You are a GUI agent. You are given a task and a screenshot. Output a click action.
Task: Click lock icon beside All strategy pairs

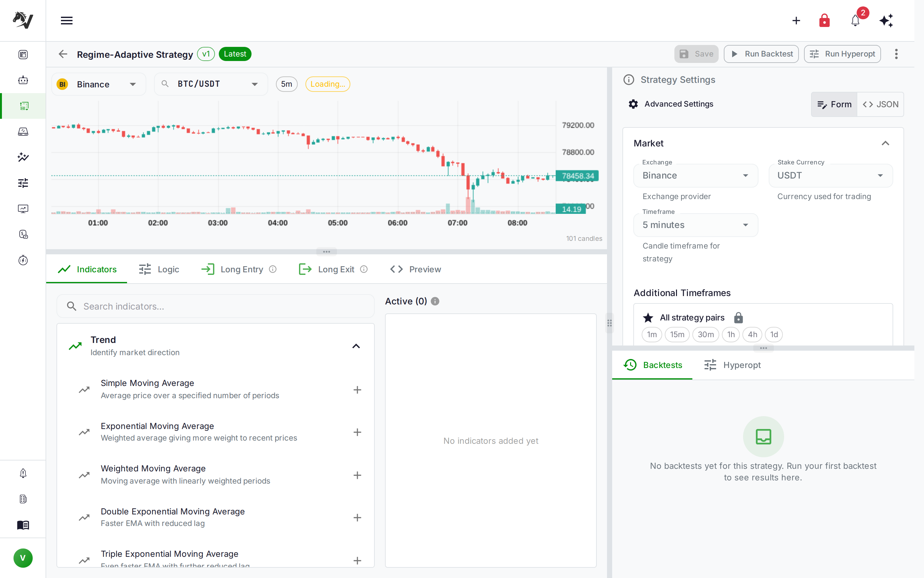click(x=739, y=318)
